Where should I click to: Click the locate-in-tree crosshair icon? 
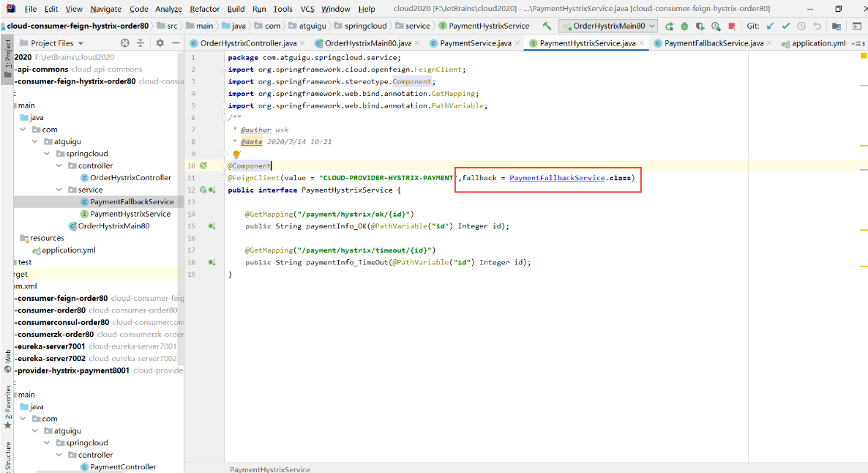coord(124,43)
